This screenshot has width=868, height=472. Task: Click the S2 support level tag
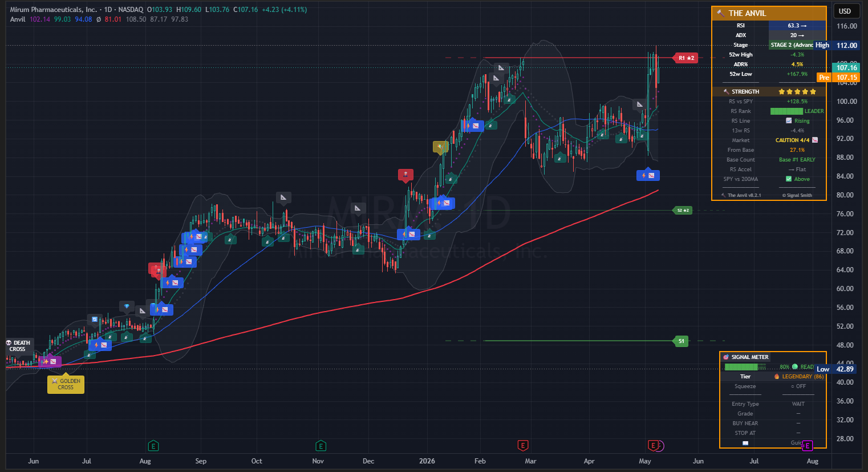683,211
